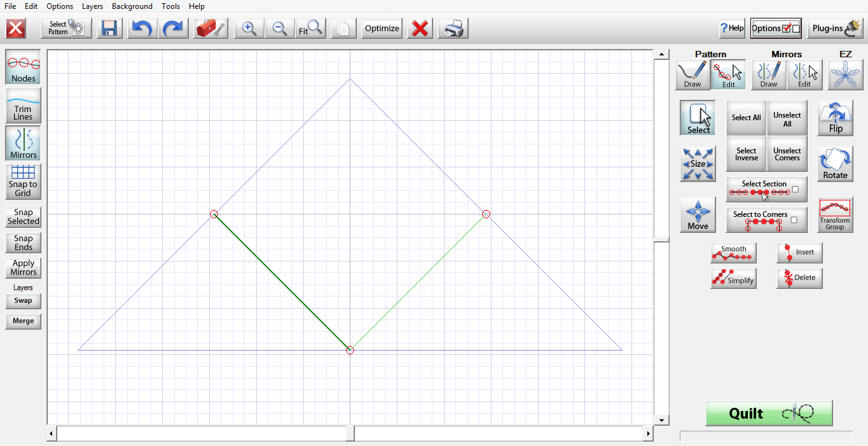Screen dimensions: 868x446
Task: Click the bottom center pattern node
Action: (350, 350)
